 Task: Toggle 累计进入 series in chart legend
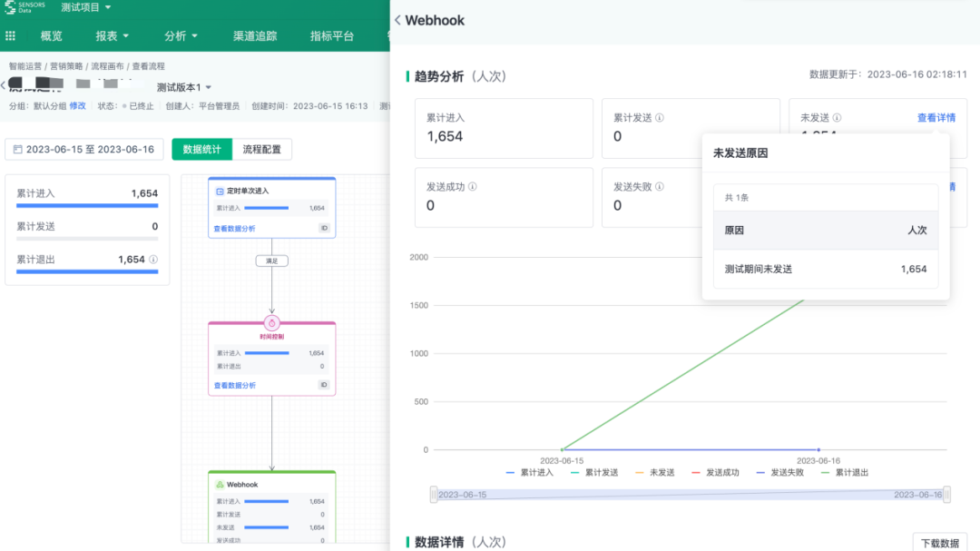(529, 473)
